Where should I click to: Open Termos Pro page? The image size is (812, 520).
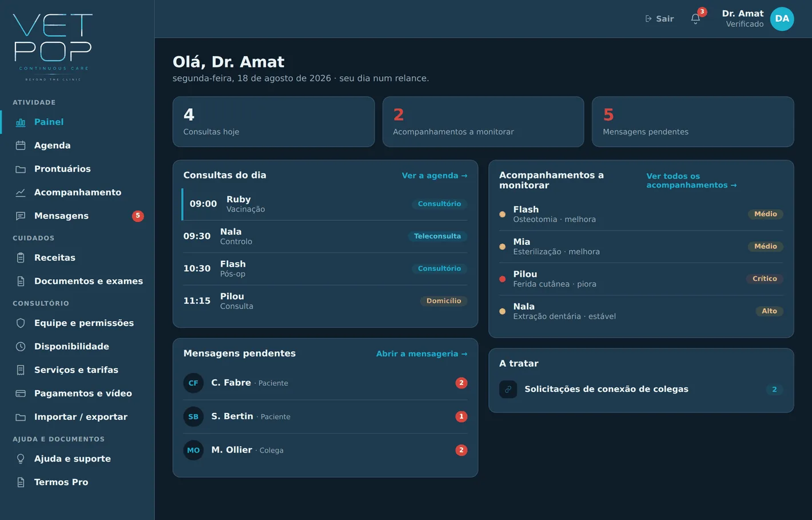(x=77, y=482)
